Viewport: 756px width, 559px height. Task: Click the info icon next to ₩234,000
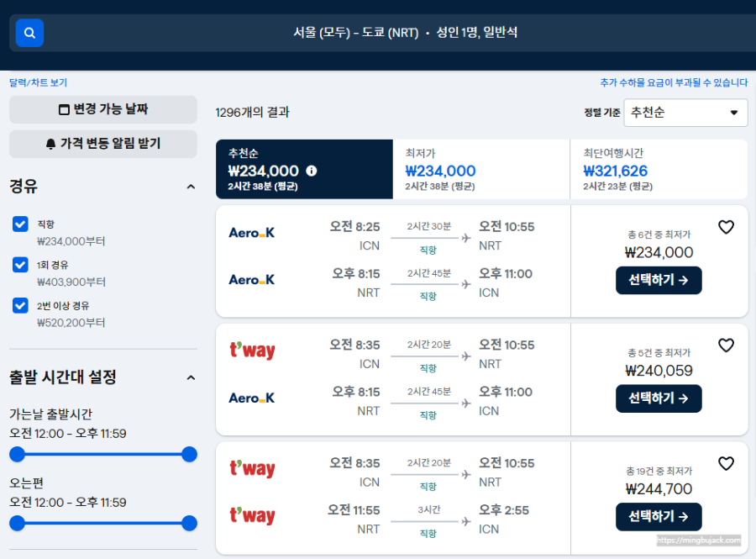312,171
